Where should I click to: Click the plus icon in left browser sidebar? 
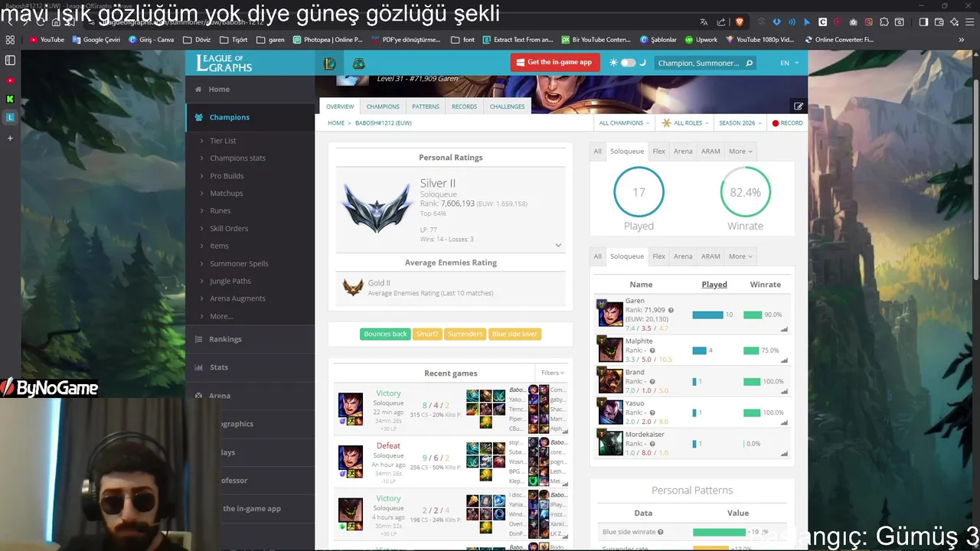tap(10, 139)
